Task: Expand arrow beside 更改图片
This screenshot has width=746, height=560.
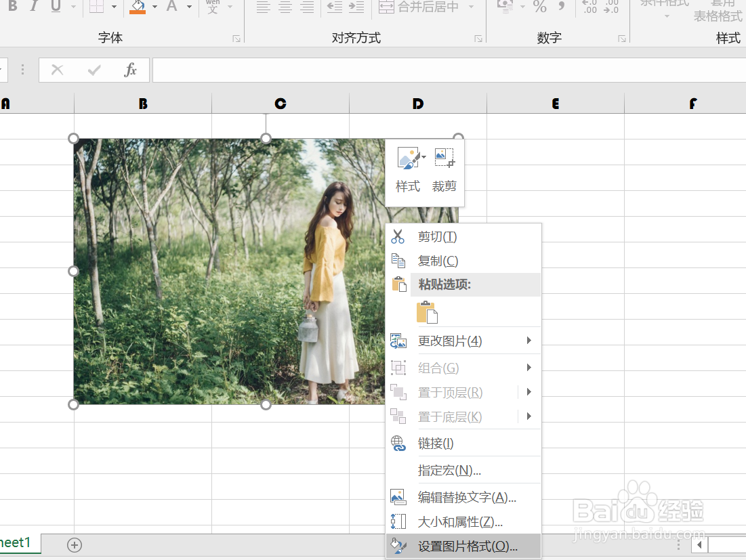Action: click(x=529, y=341)
